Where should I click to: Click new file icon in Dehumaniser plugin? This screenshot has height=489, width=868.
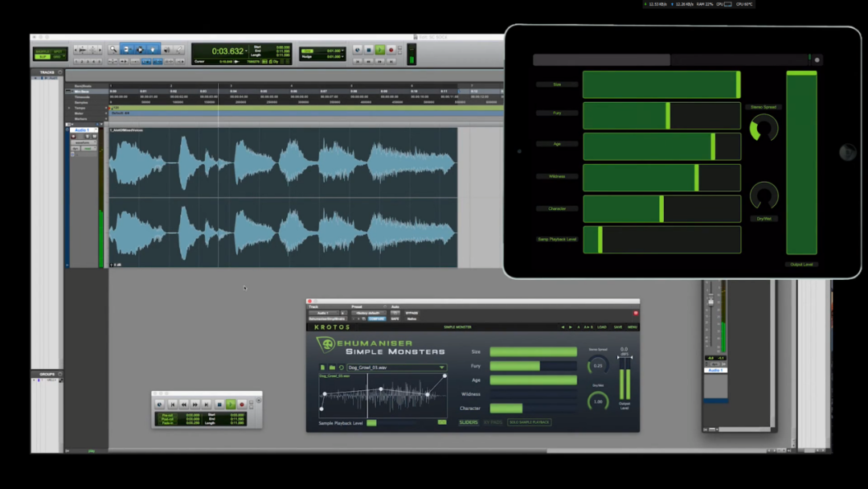323,368
